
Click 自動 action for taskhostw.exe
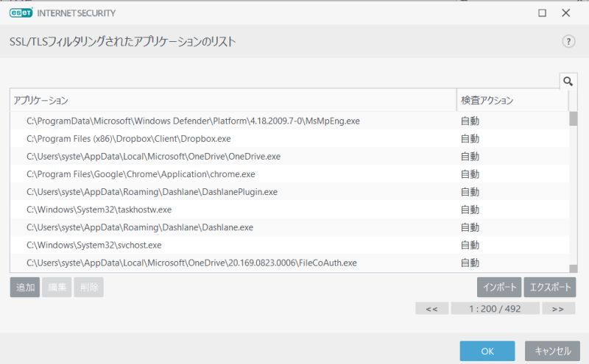coord(470,210)
